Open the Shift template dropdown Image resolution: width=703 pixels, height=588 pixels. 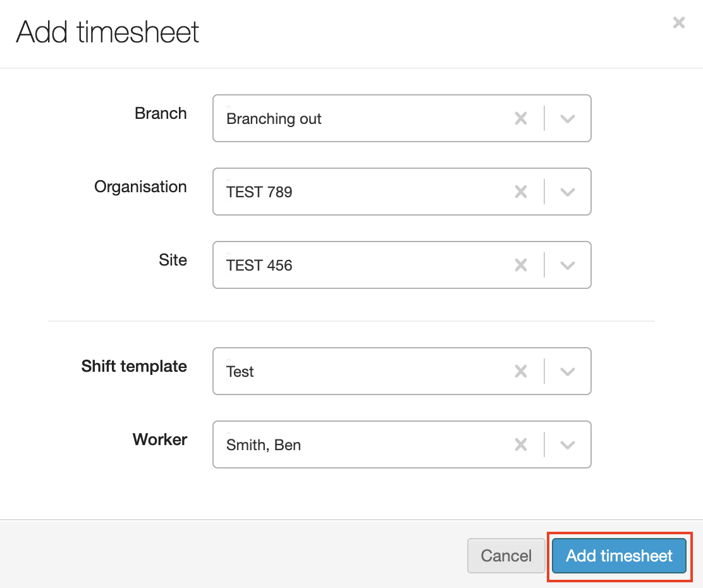567,372
